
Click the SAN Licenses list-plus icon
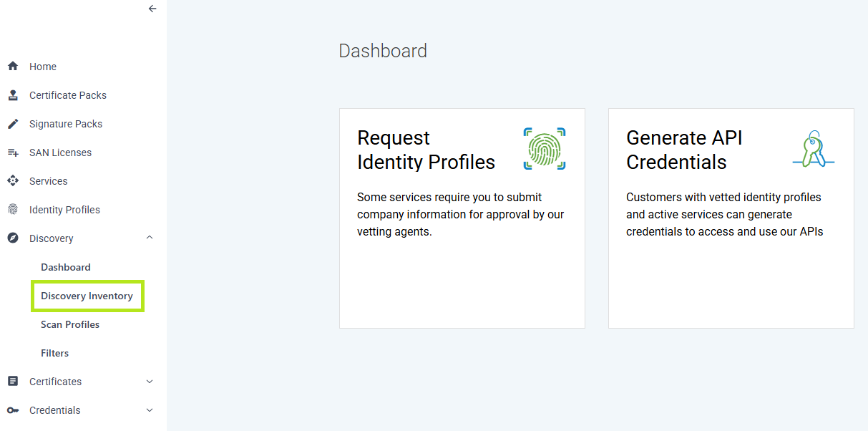click(12, 152)
